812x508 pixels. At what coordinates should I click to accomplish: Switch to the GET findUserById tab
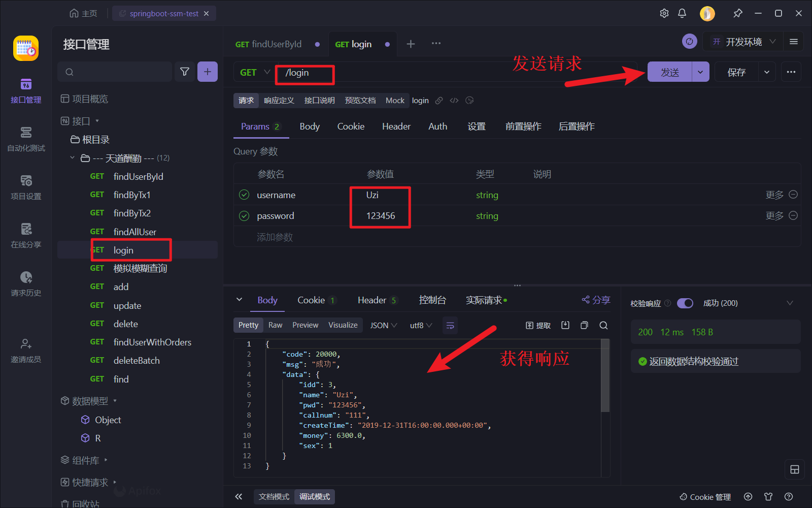click(x=277, y=44)
